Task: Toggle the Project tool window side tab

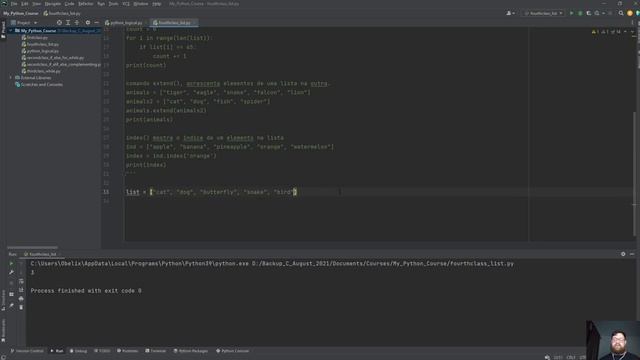Action: pyautogui.click(x=3, y=30)
